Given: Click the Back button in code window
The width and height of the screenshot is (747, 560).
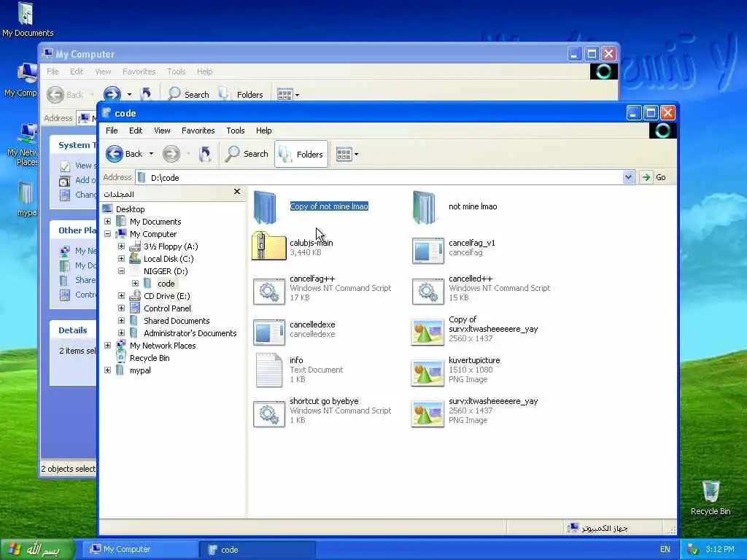Looking at the screenshot, I should tap(124, 154).
